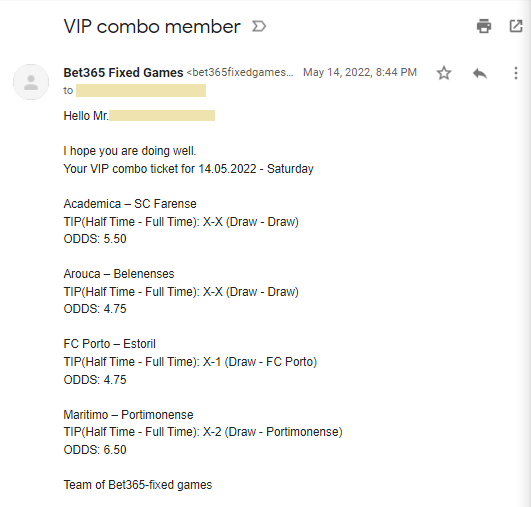531x507 pixels.
Task: Select the VIP combo ticket date line
Action: (x=188, y=169)
